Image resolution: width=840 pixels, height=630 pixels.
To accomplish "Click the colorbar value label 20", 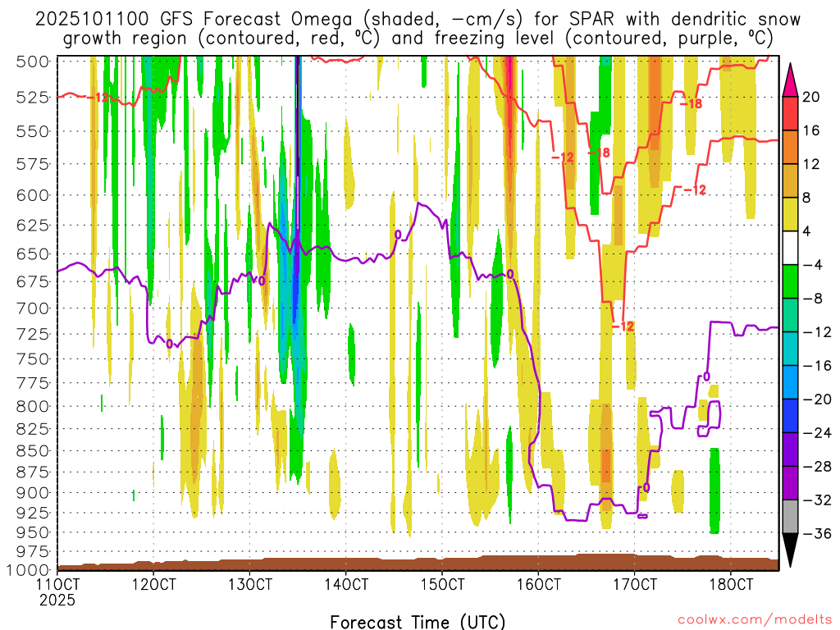I will [810, 97].
